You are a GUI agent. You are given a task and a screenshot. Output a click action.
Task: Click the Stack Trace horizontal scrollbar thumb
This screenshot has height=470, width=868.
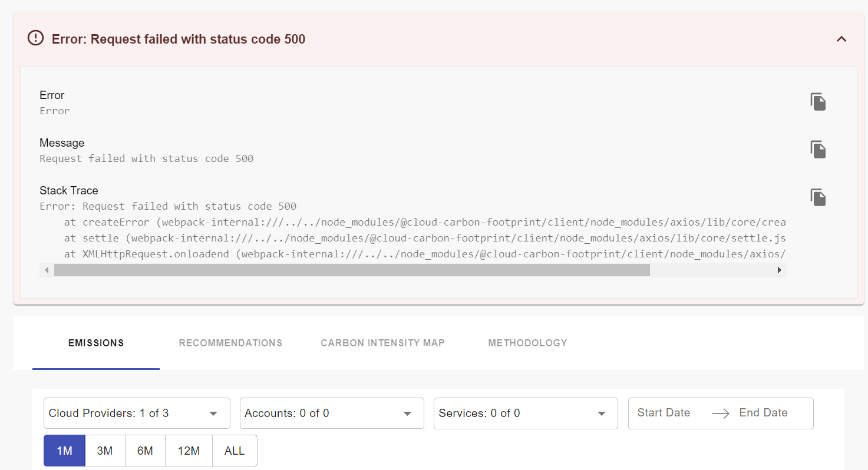coord(352,270)
